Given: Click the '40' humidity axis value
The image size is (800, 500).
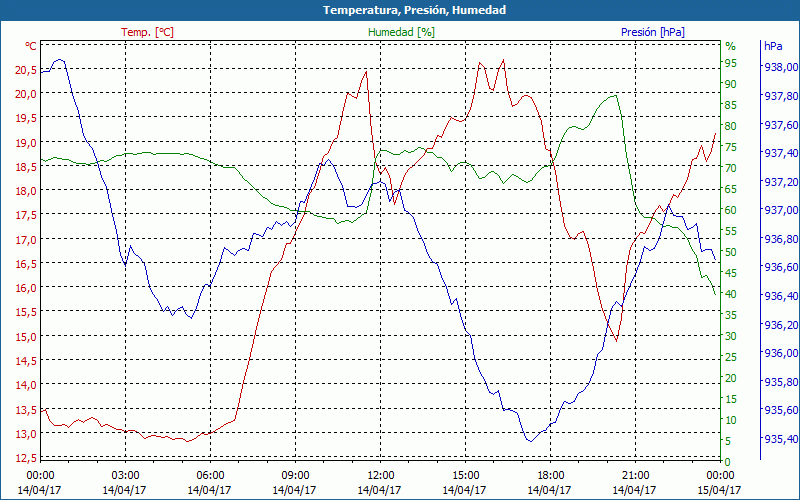Looking at the screenshot, I should (x=731, y=294).
